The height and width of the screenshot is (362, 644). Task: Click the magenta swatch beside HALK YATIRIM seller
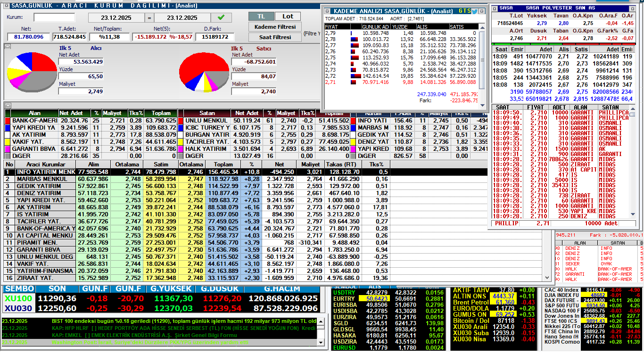(x=181, y=148)
